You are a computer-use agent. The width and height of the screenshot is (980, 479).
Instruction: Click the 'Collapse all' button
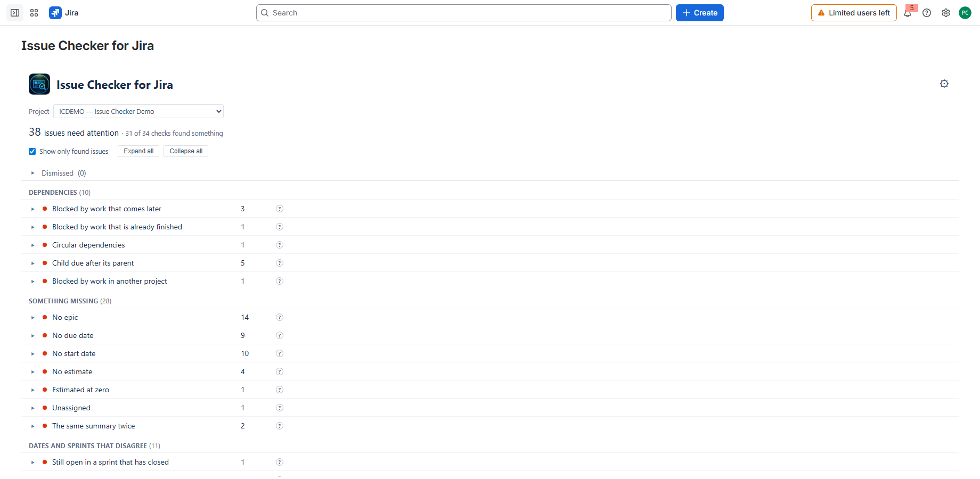pyautogui.click(x=186, y=151)
